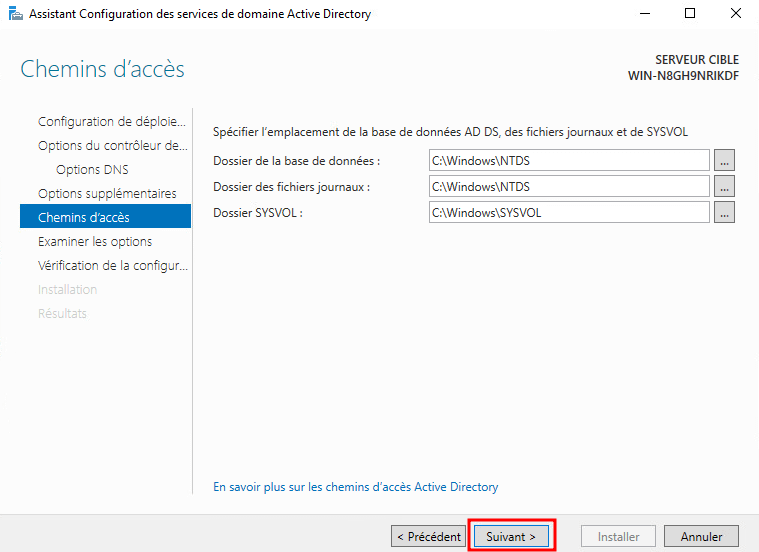This screenshot has height=552, width=759.
Task: Cancel the wizard with Annuler
Action: pyautogui.click(x=701, y=537)
